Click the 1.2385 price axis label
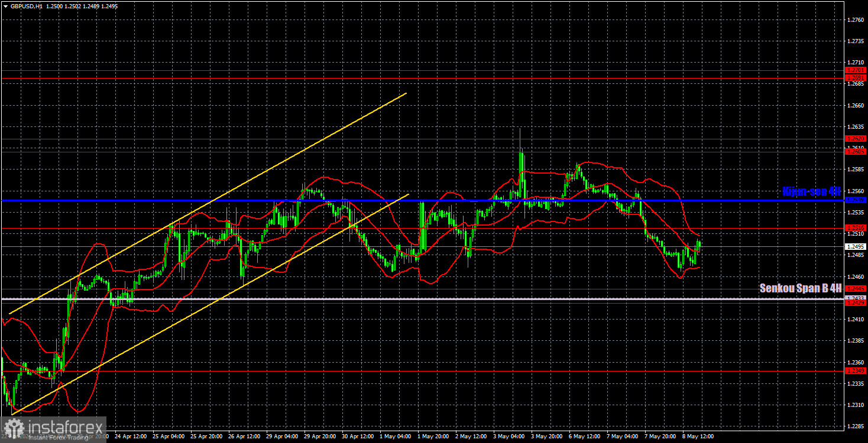The image size is (868, 443). tap(855, 341)
